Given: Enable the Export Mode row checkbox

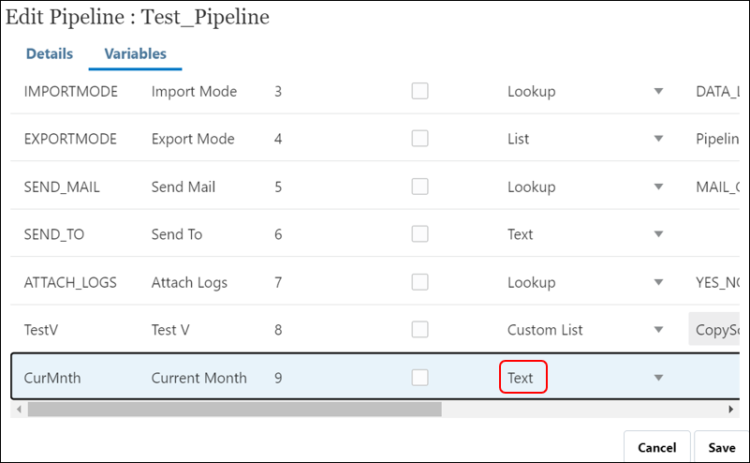Looking at the screenshot, I should [420, 139].
